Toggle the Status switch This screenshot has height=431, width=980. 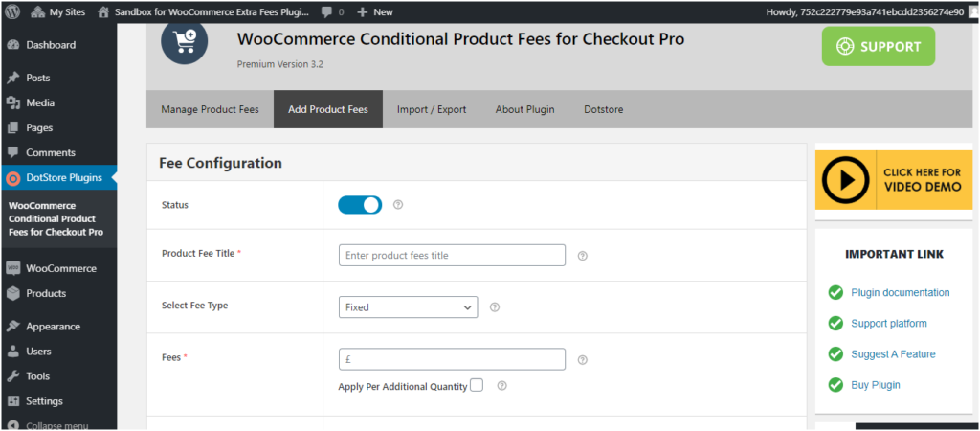coord(360,205)
